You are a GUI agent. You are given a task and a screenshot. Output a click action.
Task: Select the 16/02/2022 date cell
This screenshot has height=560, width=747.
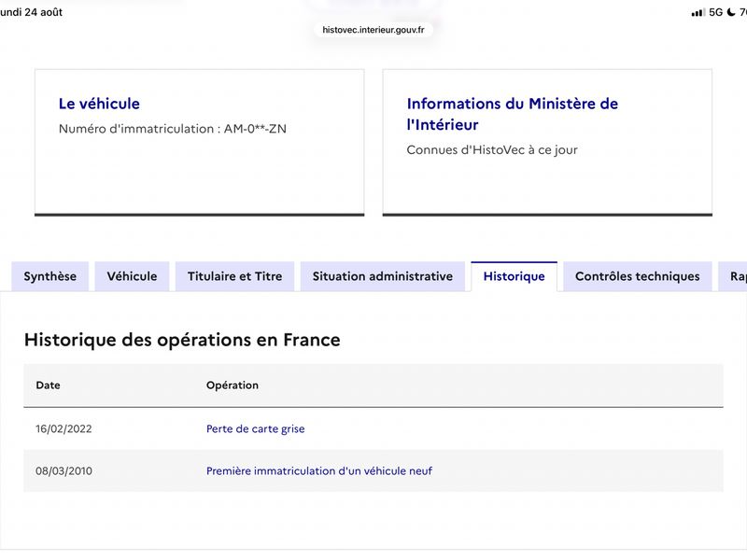(x=63, y=428)
